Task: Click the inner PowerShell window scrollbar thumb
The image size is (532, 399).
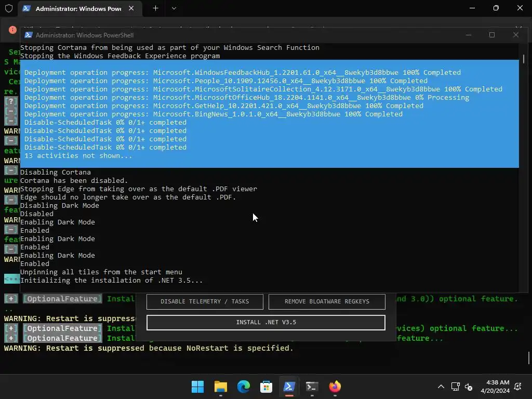Action: coord(524,59)
